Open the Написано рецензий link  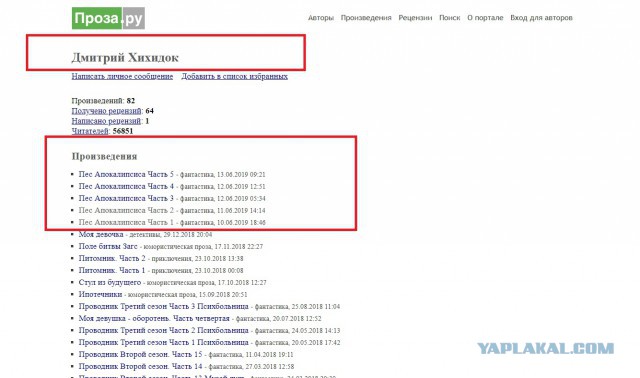(106, 121)
